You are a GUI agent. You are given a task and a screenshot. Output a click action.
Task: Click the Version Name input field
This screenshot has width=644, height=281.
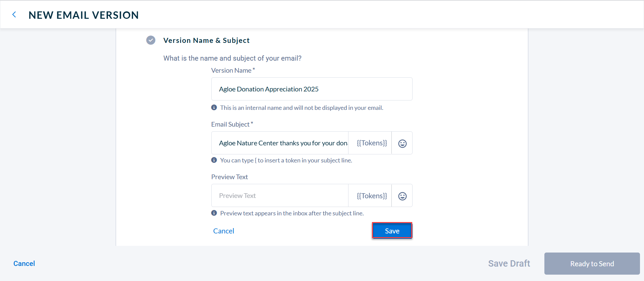click(312, 89)
